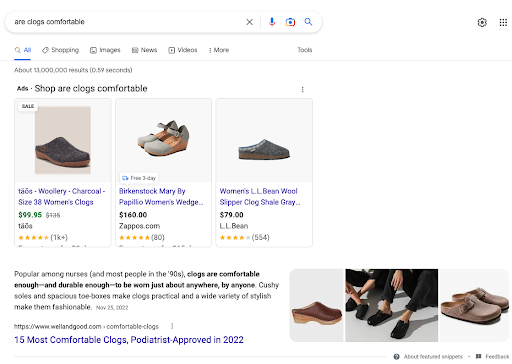This screenshot has width=512, height=364.
Task: Click the About 13,000,000 results text
Action: coord(73,70)
